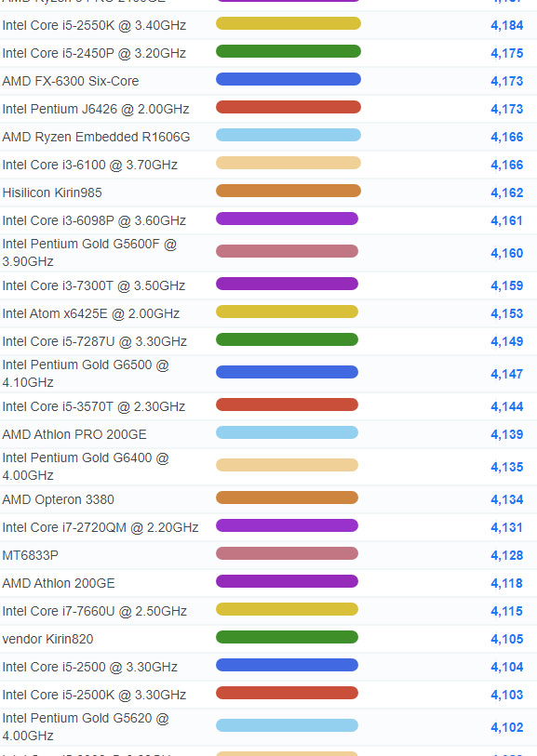Click score 4,131 for i7-2720QM
The image size is (537, 756).
[x=506, y=528]
